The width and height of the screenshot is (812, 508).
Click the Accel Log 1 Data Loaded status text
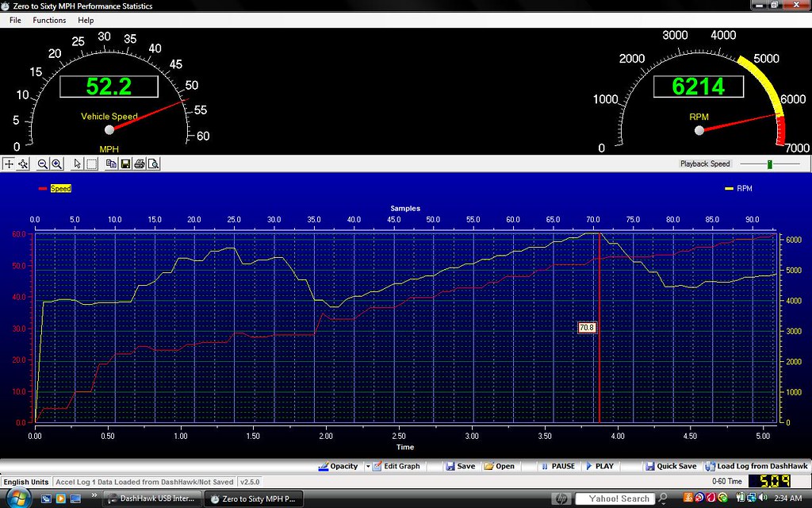point(144,482)
